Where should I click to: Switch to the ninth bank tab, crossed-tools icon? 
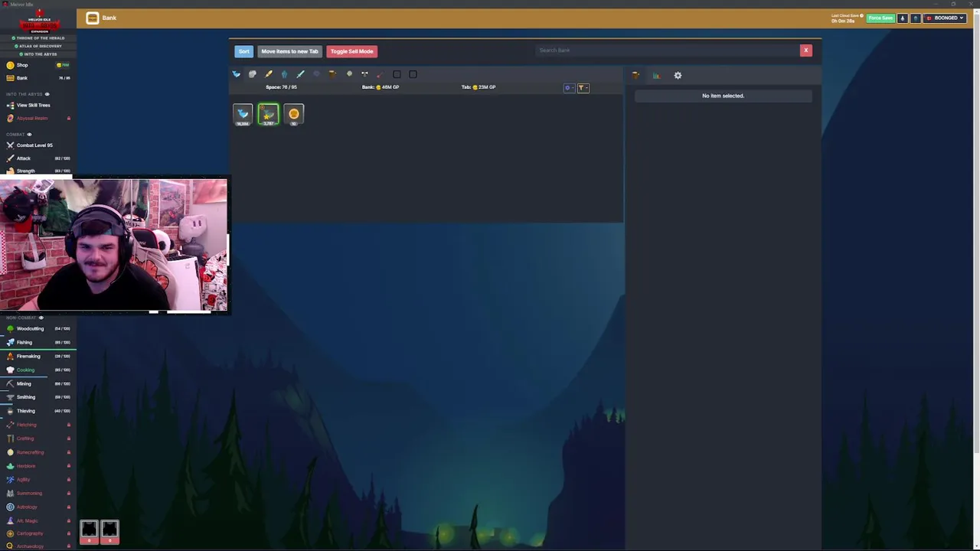click(365, 74)
